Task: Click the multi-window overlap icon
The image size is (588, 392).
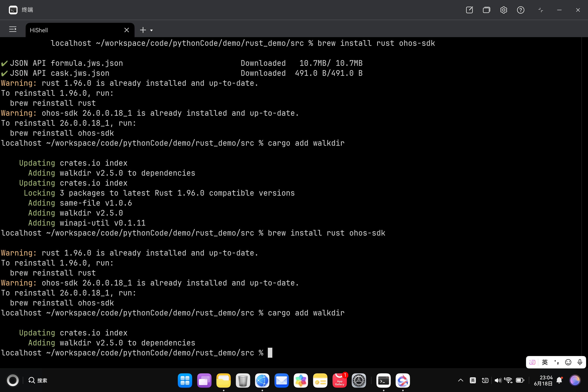Action: (486, 10)
